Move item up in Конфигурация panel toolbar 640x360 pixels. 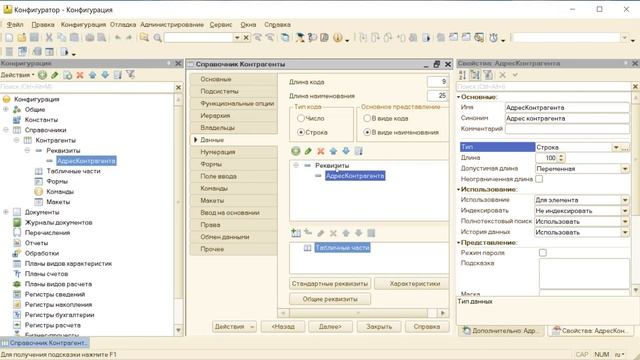tap(93, 75)
